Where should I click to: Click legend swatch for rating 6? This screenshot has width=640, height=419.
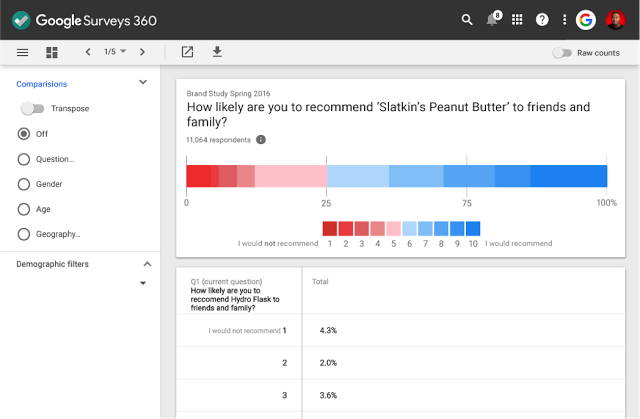[409, 228]
